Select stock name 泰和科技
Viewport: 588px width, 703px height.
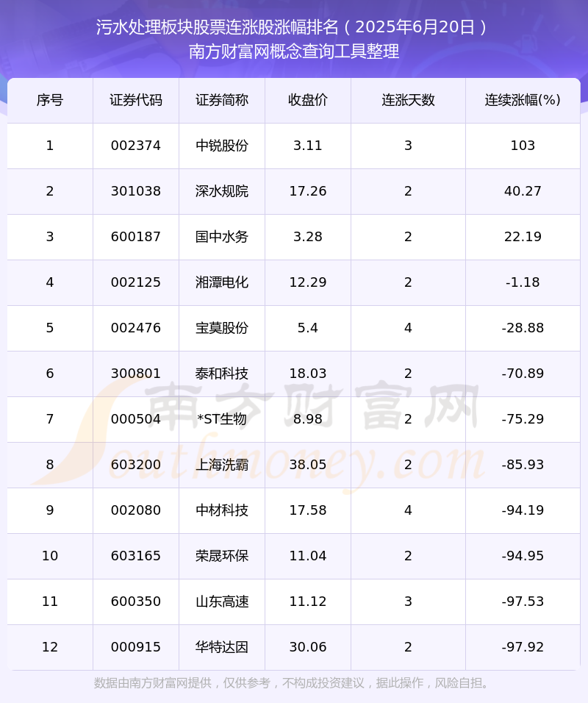[222, 374]
